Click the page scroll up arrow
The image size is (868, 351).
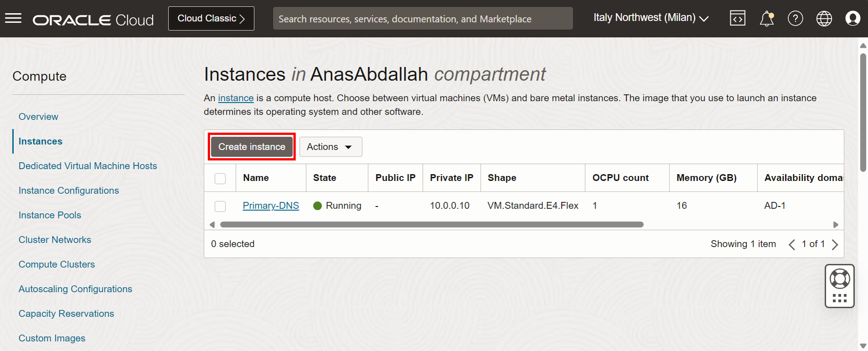pos(863,45)
